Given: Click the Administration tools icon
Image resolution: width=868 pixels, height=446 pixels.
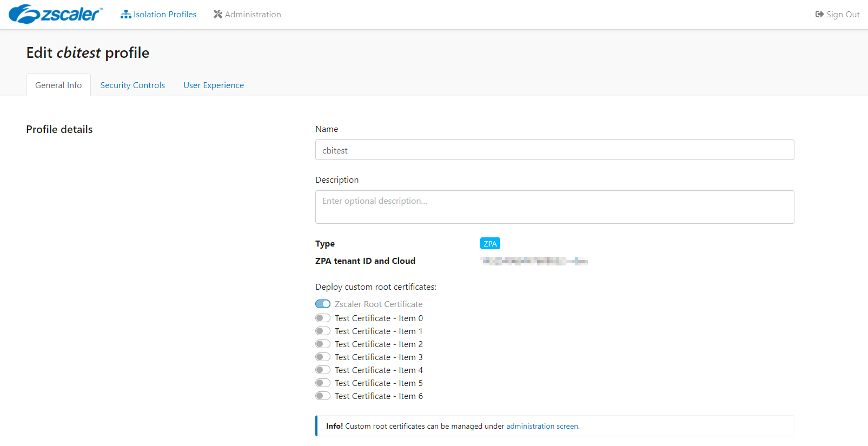Looking at the screenshot, I should tap(218, 15).
